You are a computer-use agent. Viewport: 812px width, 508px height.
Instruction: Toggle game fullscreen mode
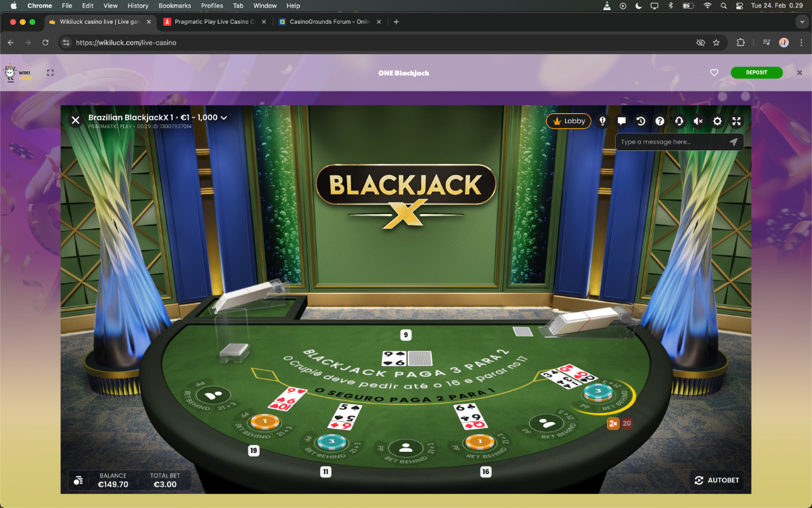pyautogui.click(x=736, y=121)
